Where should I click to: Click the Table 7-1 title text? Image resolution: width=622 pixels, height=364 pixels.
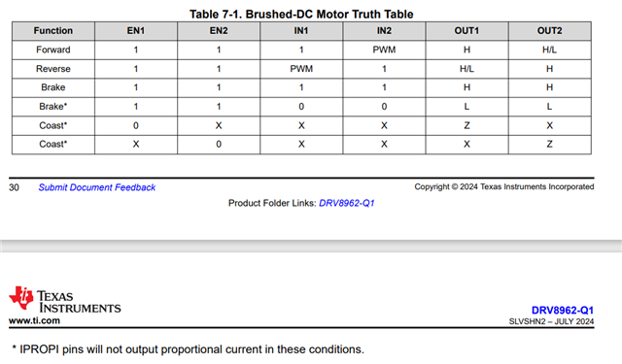(x=301, y=15)
